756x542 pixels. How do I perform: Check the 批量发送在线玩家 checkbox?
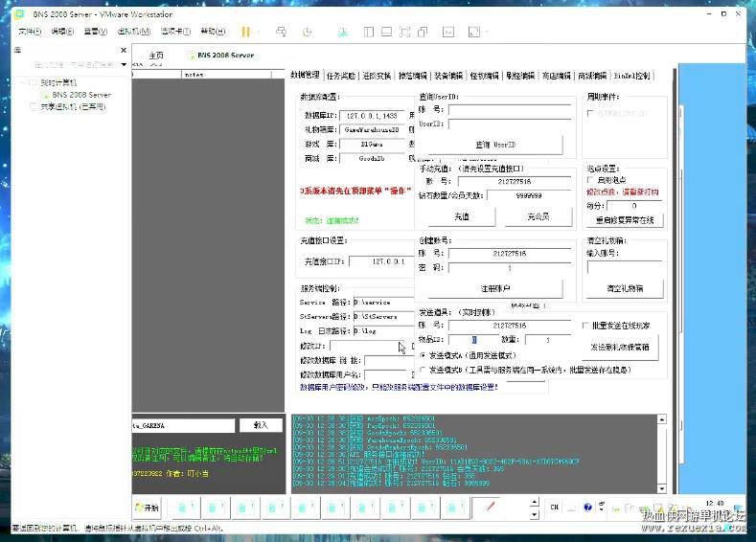coord(585,326)
